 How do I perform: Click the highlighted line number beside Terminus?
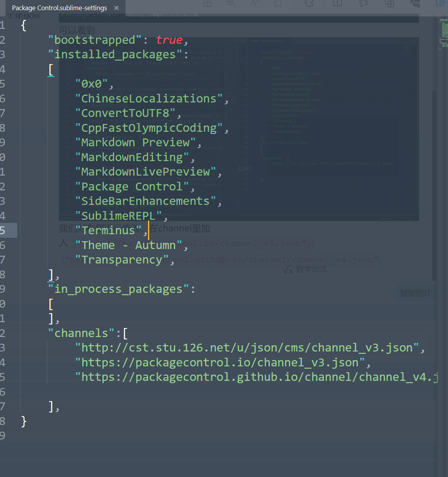[3, 230]
